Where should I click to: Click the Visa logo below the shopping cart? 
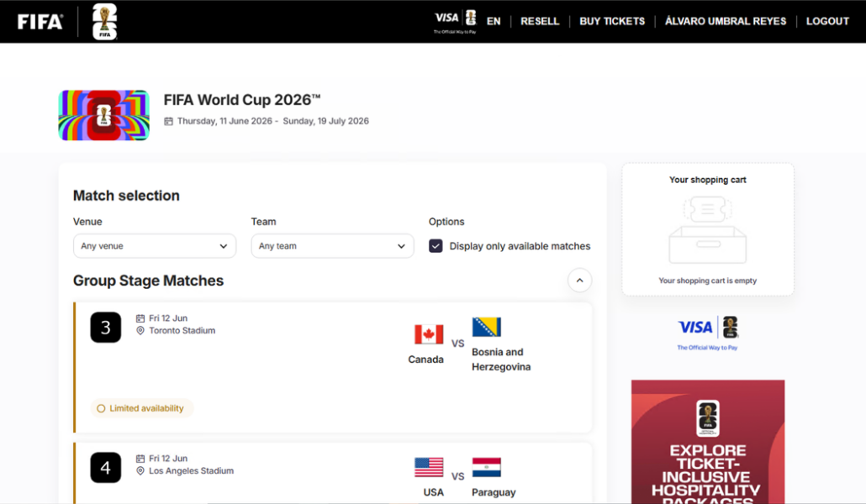coord(695,328)
